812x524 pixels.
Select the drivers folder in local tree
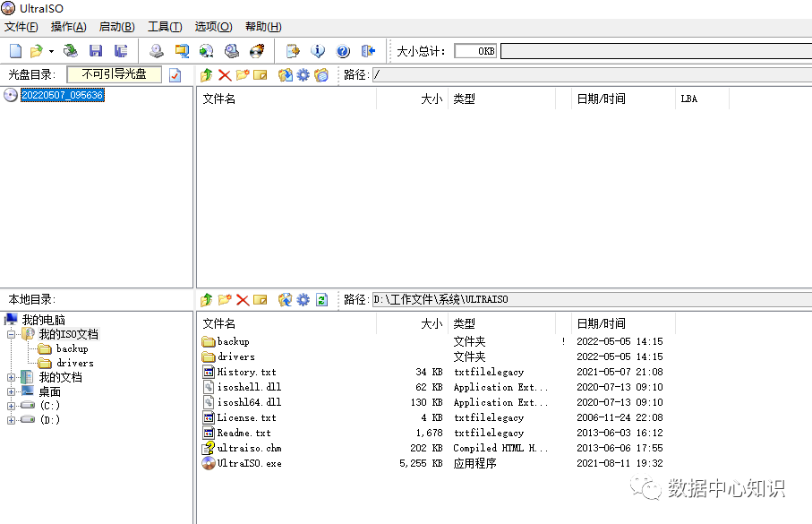[x=74, y=363]
